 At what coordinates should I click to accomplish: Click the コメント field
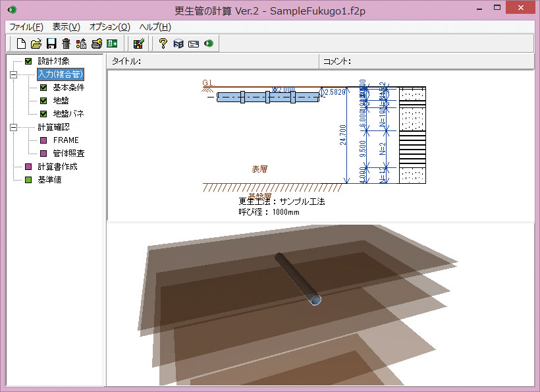click(427, 61)
